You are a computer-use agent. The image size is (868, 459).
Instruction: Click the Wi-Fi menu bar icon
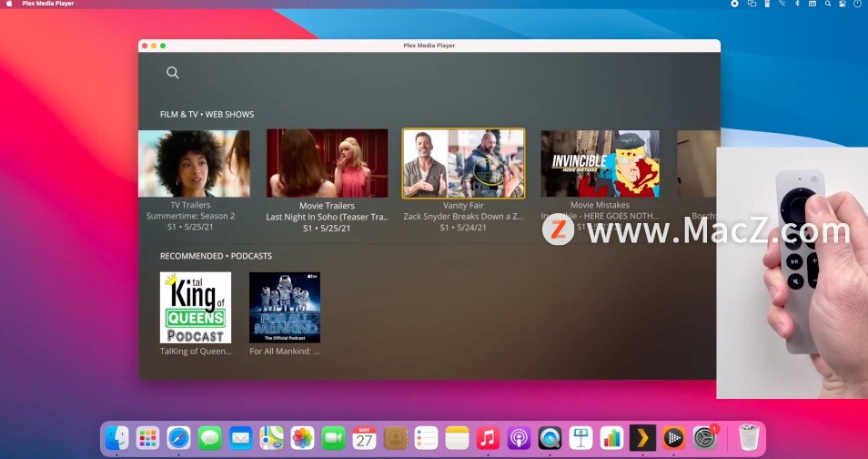click(782, 4)
